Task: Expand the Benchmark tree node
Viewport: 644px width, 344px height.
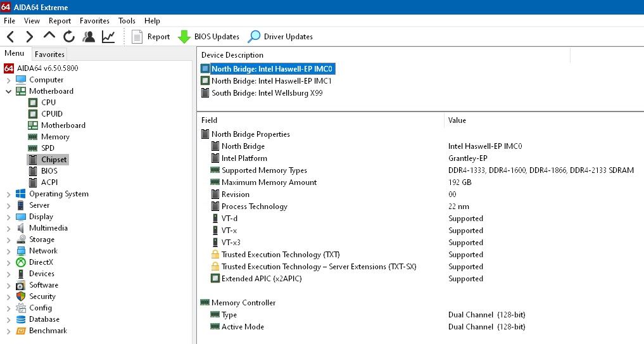Action: [x=9, y=331]
